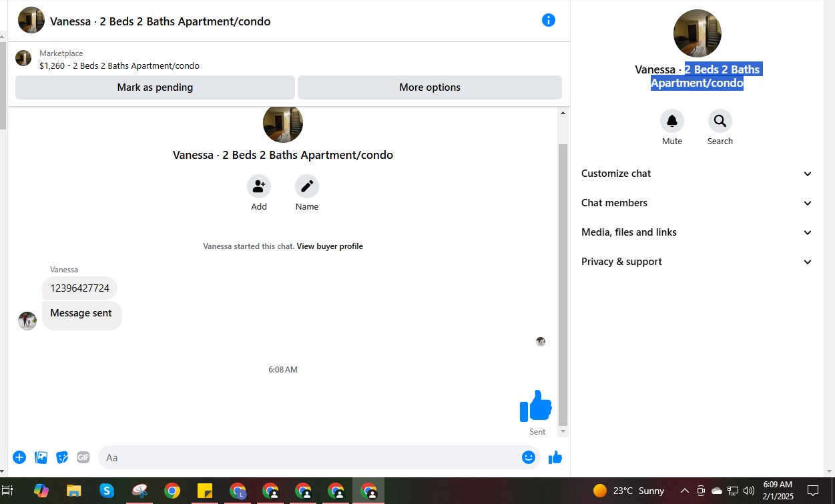
Task: Send a like with the small thumbs-up icon
Action: tap(555, 457)
